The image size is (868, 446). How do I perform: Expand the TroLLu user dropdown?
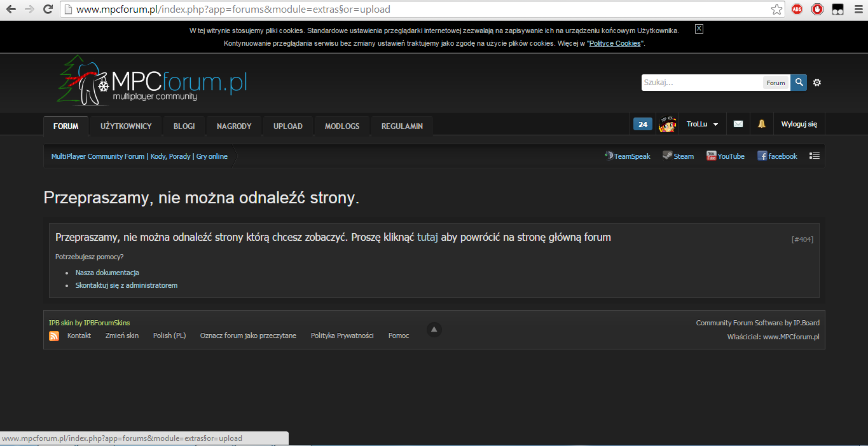pyautogui.click(x=702, y=125)
